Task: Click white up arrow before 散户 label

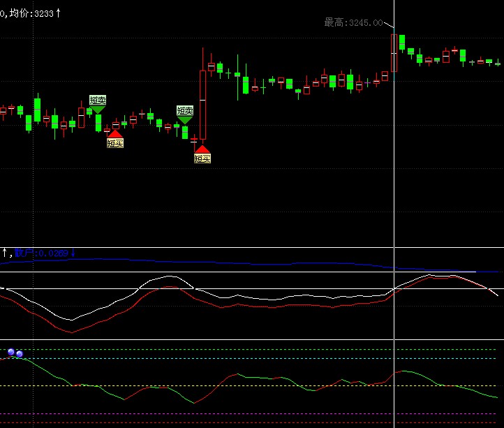Action: coord(4,252)
